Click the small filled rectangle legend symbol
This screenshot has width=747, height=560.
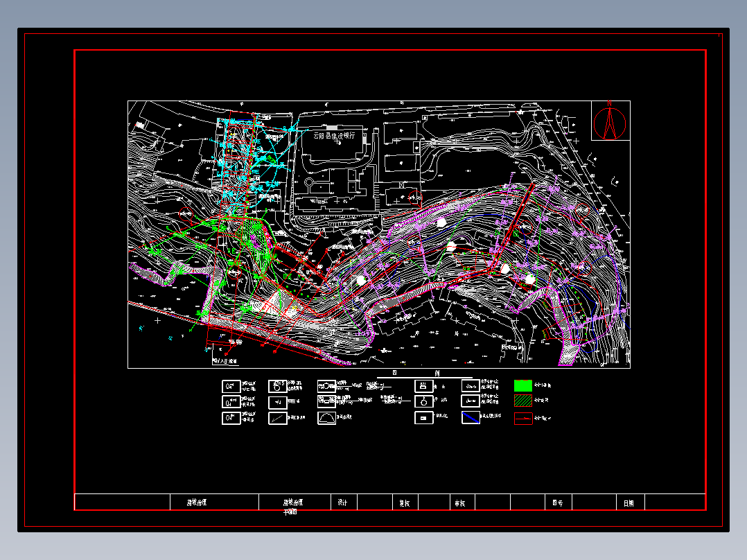pos(423,418)
